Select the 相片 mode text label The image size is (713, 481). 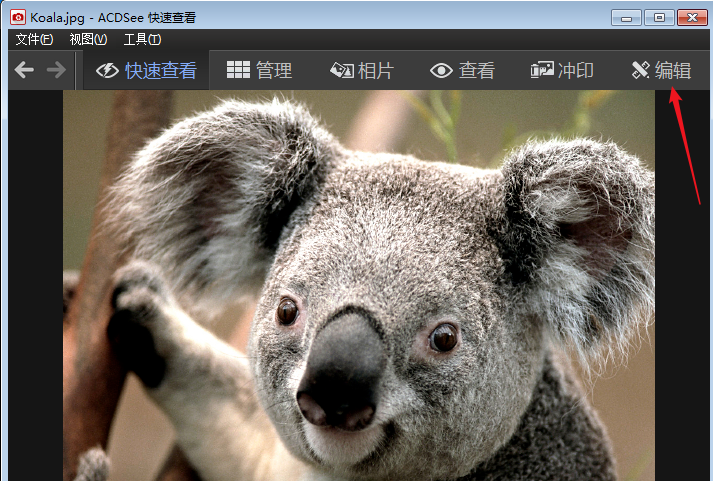coord(376,71)
